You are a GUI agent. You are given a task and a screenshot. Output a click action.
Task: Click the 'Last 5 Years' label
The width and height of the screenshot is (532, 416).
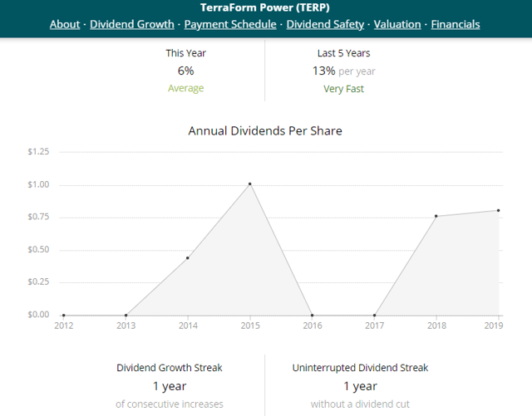[x=343, y=53]
